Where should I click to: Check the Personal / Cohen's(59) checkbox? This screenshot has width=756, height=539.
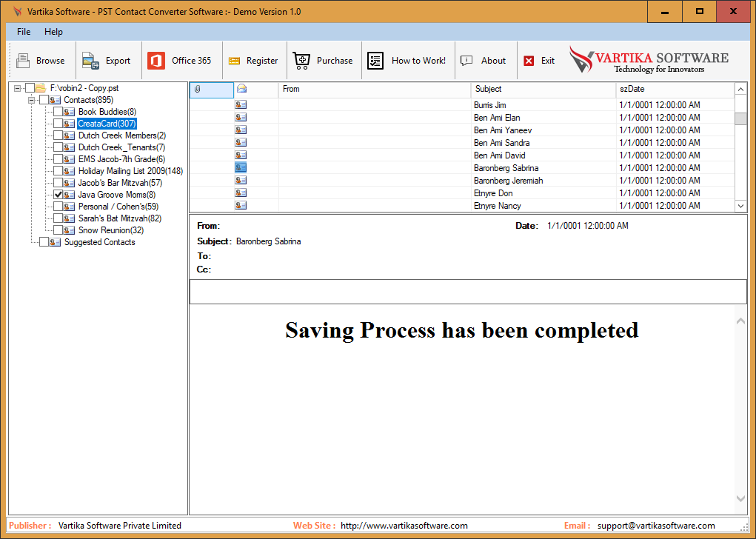point(58,207)
